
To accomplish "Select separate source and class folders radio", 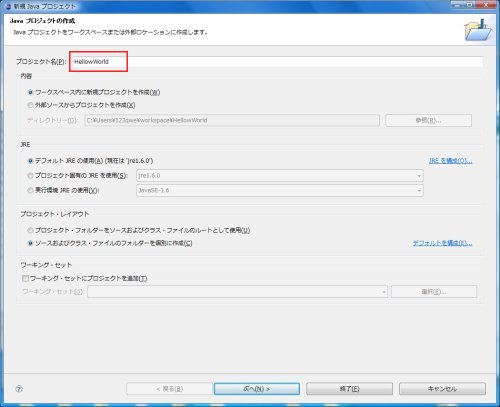I will point(30,243).
